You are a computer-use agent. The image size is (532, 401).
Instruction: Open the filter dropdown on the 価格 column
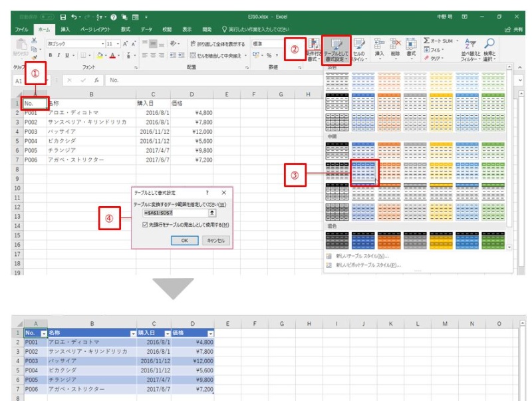coord(210,334)
